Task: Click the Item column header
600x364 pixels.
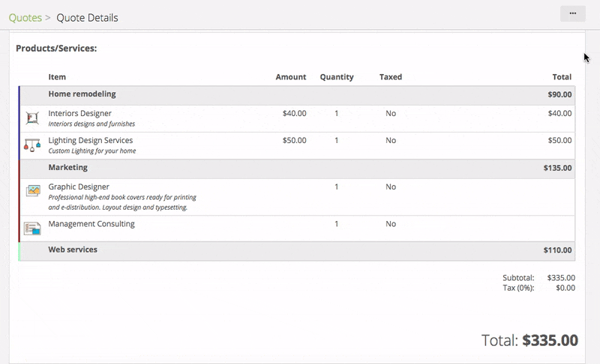Action: pos(57,77)
